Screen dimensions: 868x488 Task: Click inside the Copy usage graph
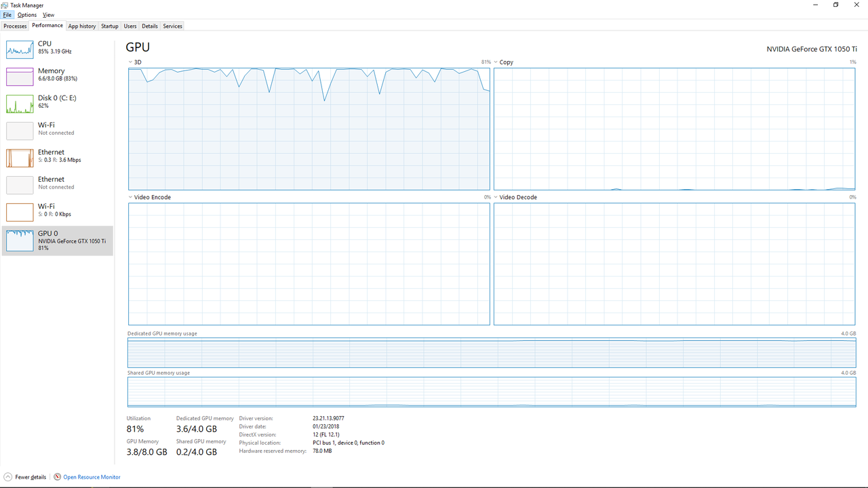point(675,129)
